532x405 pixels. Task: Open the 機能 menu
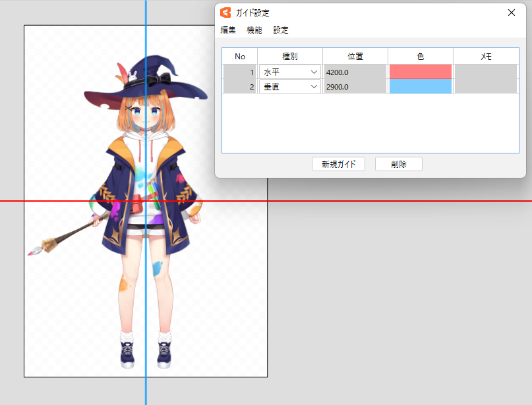254,30
